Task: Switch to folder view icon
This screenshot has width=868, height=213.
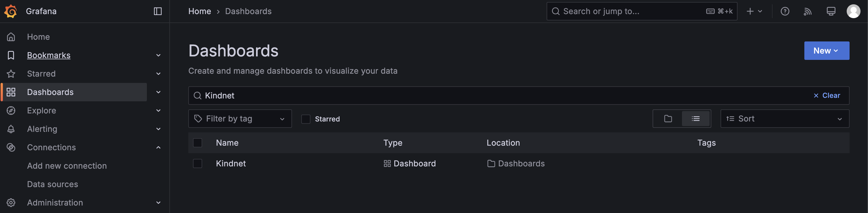Action: pos(668,119)
